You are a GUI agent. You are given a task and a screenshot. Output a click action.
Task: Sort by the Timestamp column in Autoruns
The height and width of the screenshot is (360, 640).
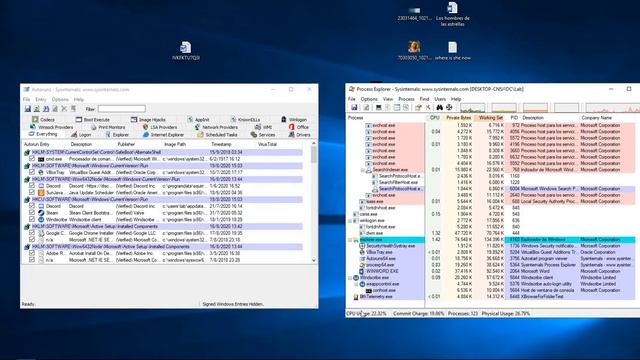221,144
